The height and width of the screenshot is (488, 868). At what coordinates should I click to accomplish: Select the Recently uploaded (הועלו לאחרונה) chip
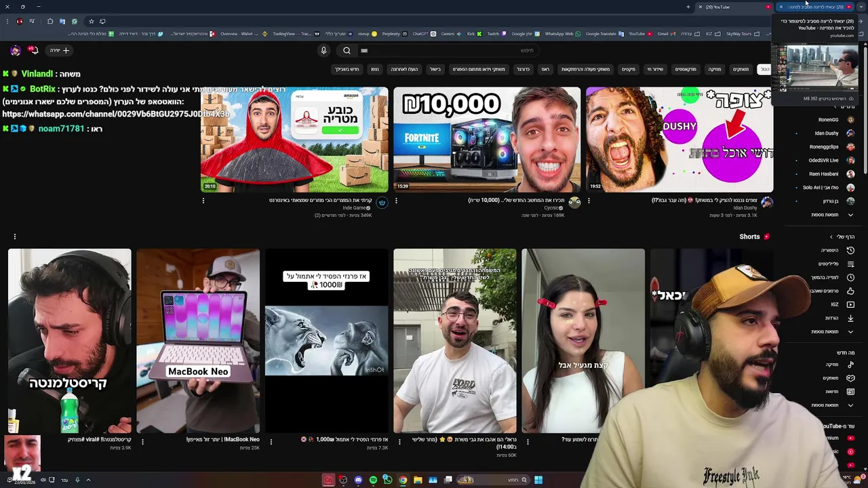pyautogui.click(x=404, y=69)
